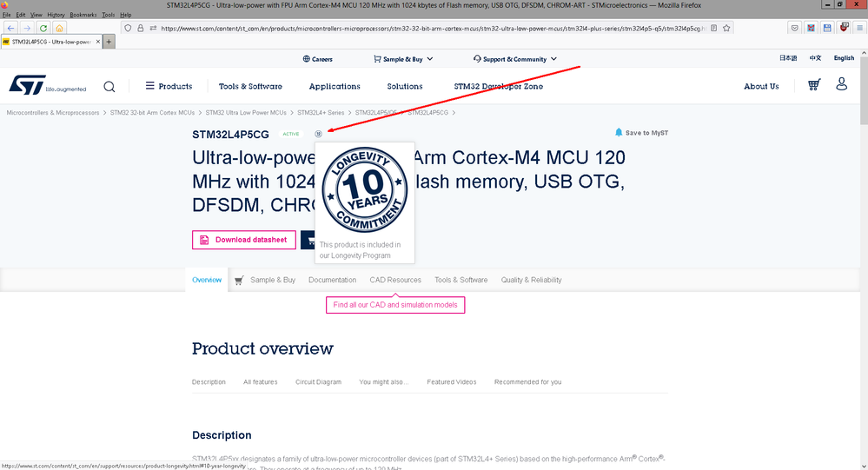Open the shopping cart icon in header
Viewport: 868px width, 470px height.
click(814, 84)
